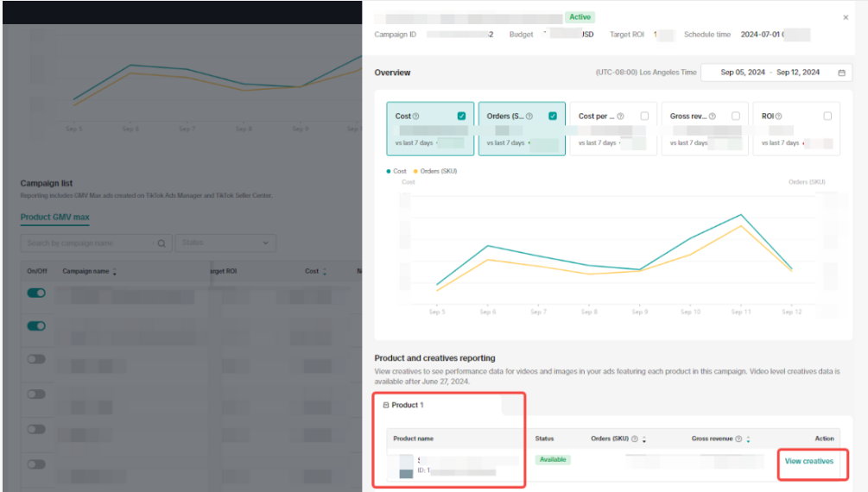
Task: Open the View creatives link
Action: 808,461
